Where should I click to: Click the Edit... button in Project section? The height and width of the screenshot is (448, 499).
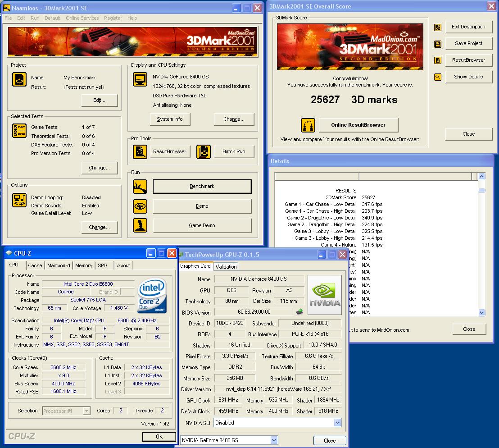point(99,101)
